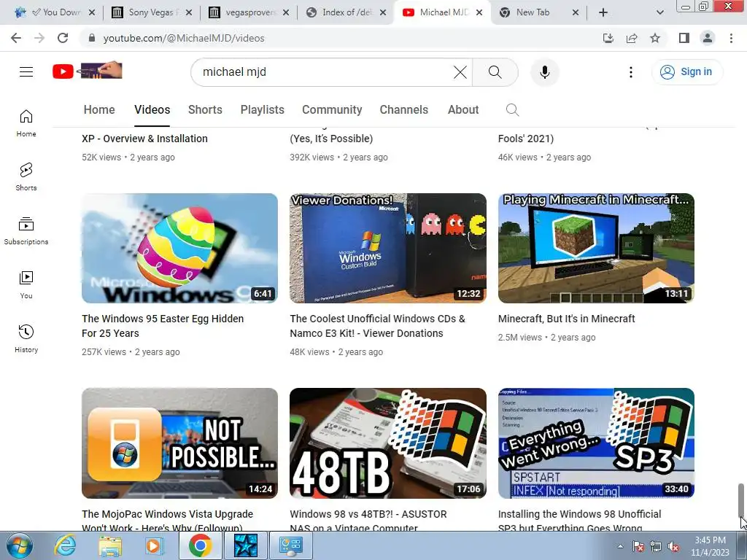Open the Community channel tab

[x=332, y=110]
